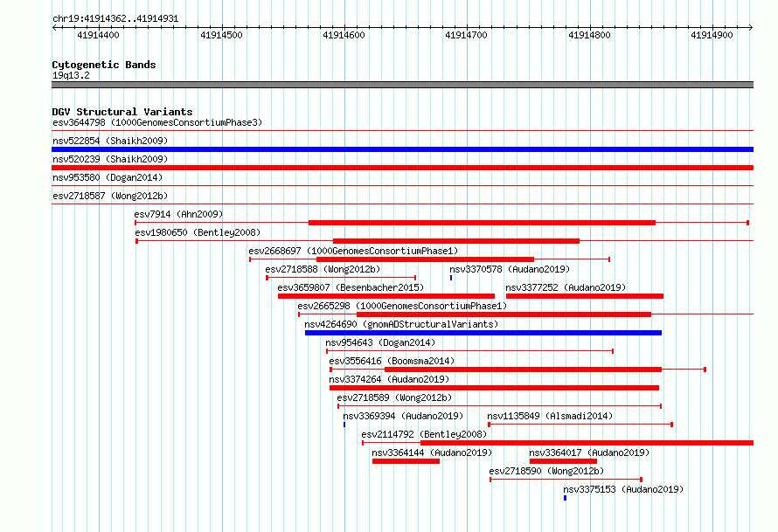Select esv3659807 red variant bar
The height and width of the screenshot is (532, 778).
point(386,296)
